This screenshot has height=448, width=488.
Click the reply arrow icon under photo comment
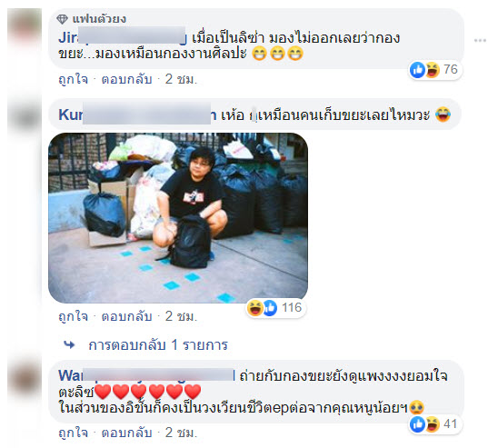69,344
